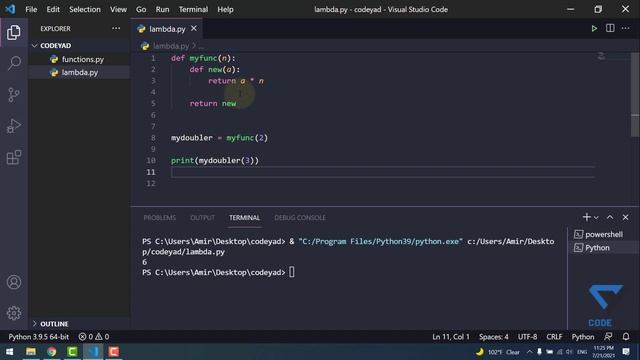Change line ending via CRLF
Screen dimensions: 640x360
pyautogui.click(x=554, y=337)
